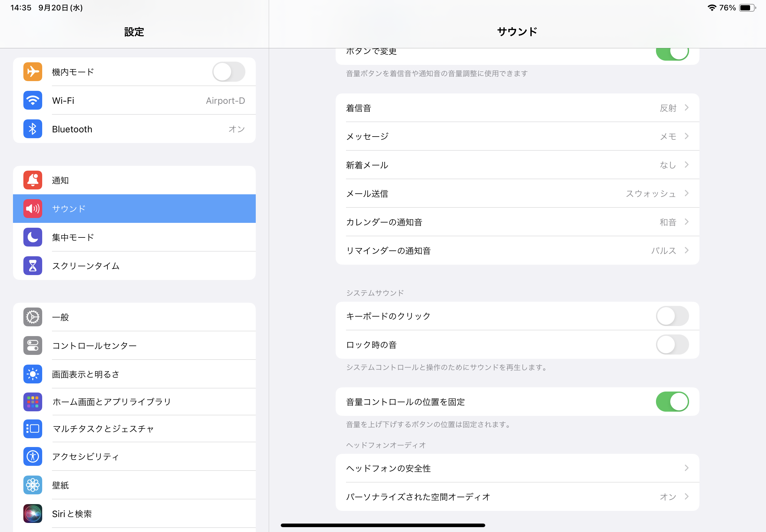Enable the キーボードのクリック switch

672,316
